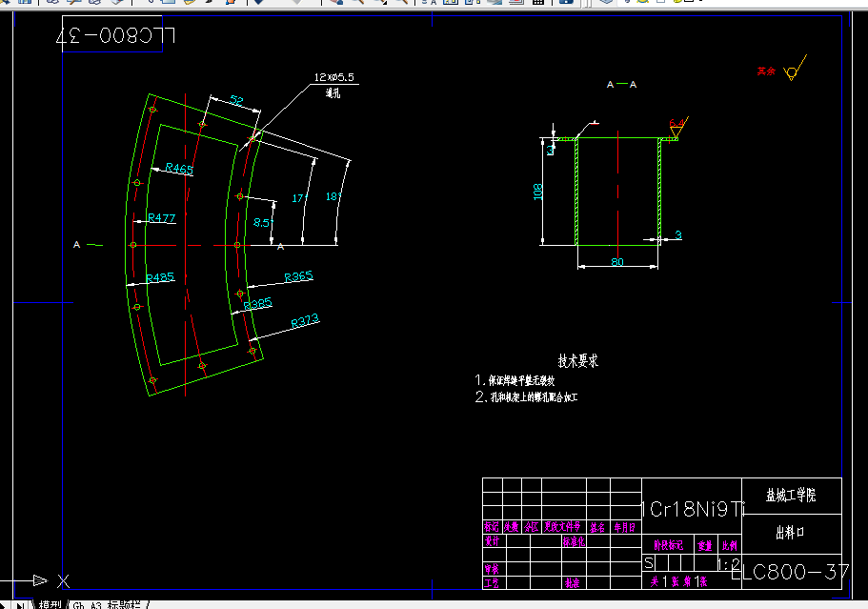
Task: Select the 12xø5.5 hole callout text
Action: 333,77
